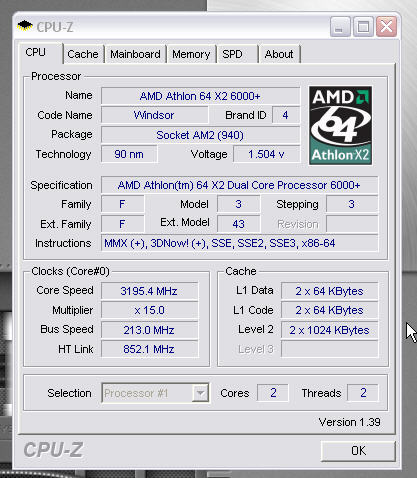
Task: Click the Specification field text
Action: click(x=239, y=185)
